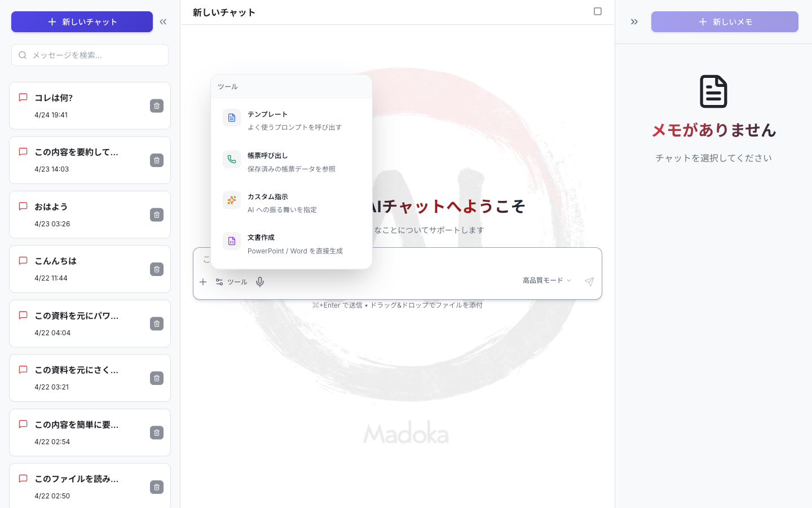
Task: Click the チャットを選択してください text
Action: (x=713, y=158)
